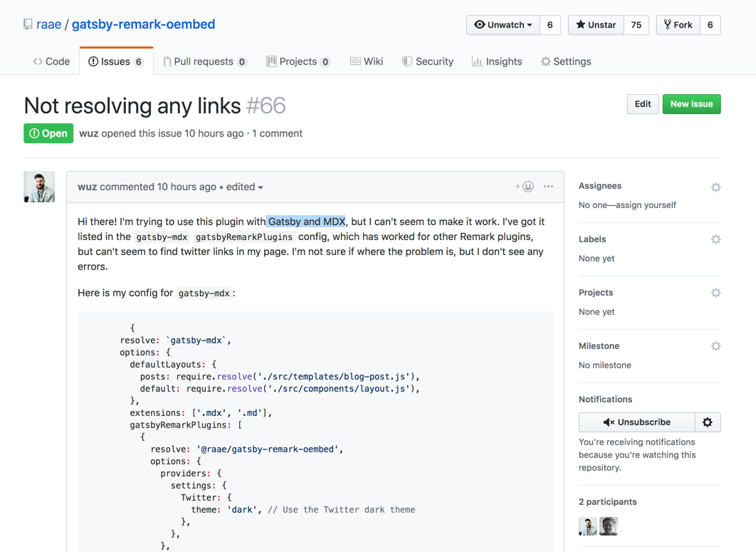Open the Unwatch dropdown

click(x=503, y=25)
